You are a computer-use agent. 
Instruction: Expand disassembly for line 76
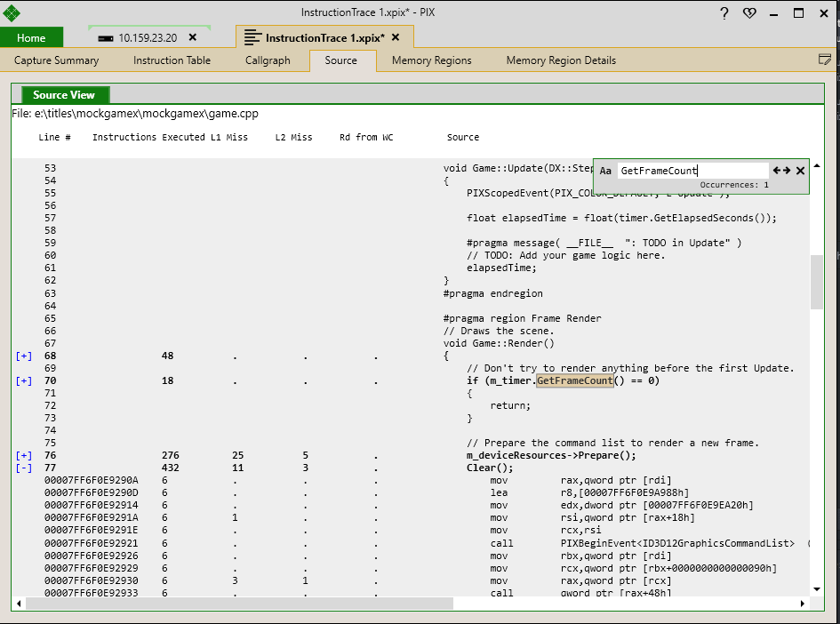24,456
